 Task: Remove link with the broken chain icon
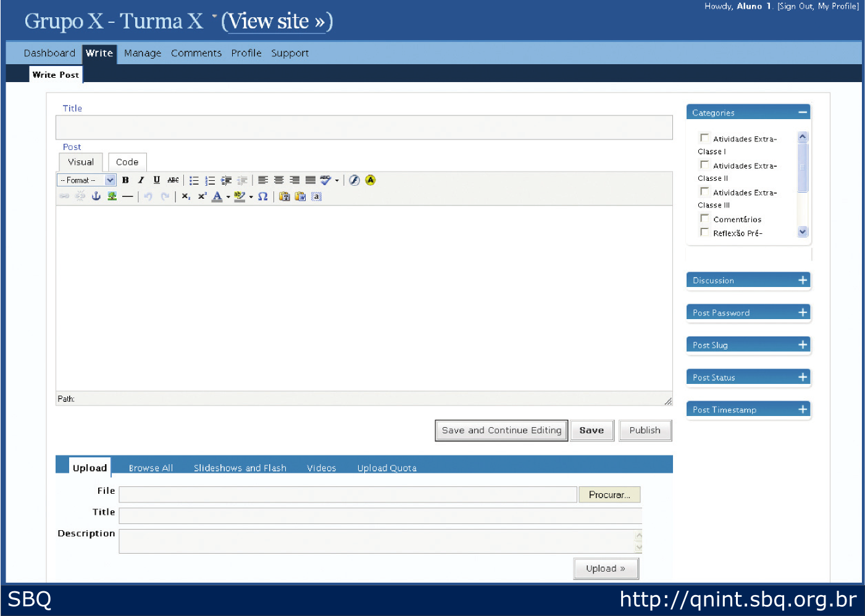click(x=80, y=196)
